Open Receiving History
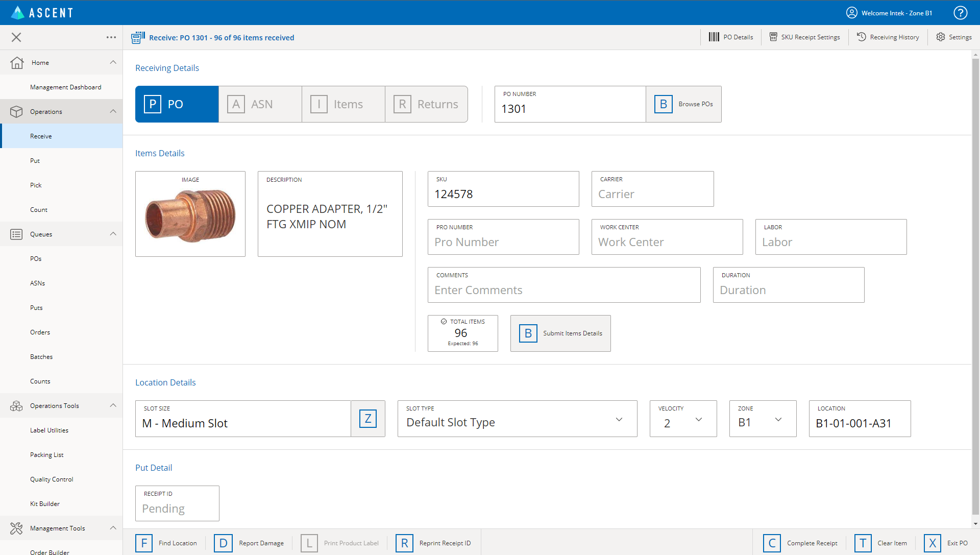Screen dimensions: 980x555 coord(888,37)
